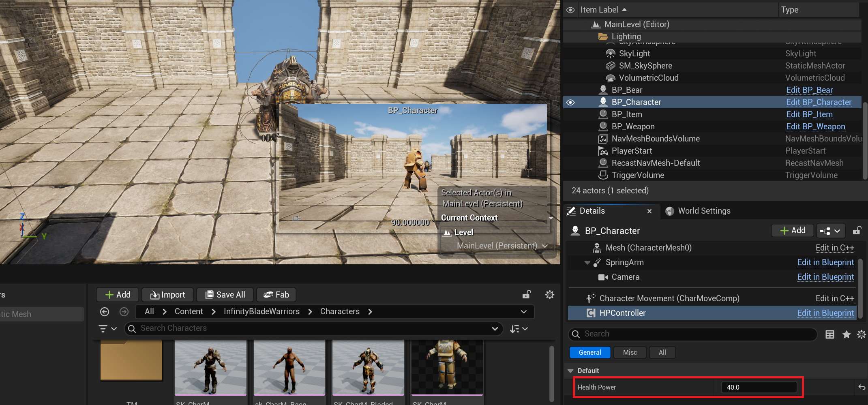Reset Health Power to default value
The height and width of the screenshot is (405, 868).
[862, 387]
